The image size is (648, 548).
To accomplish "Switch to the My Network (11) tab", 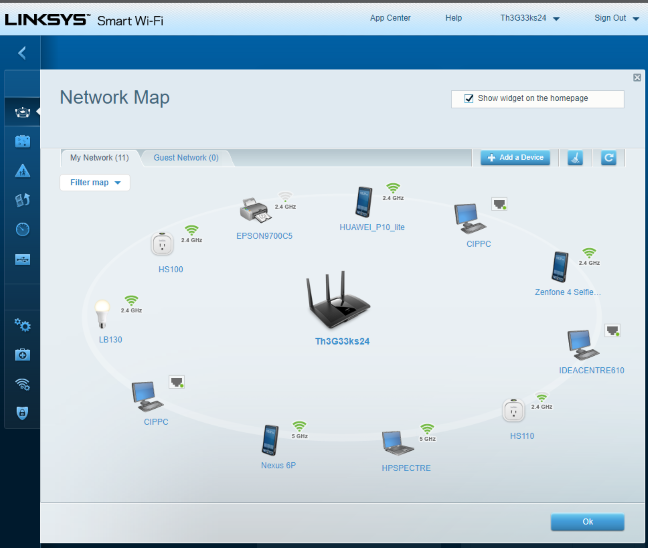I will pos(100,158).
